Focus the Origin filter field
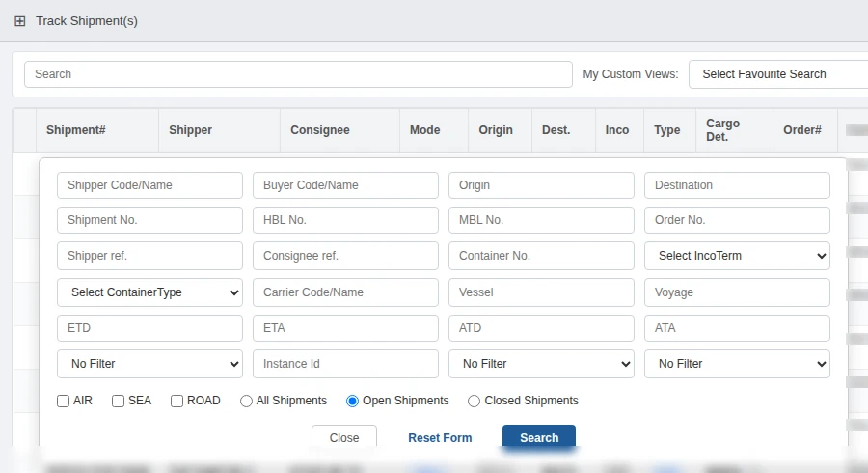Viewport: 868px width, 473px height. point(541,185)
